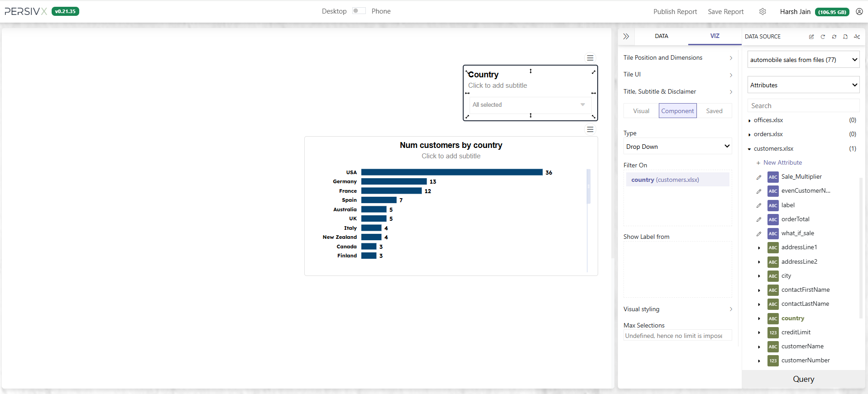Screen dimensions: 868x394
Task: Click the USA bar in chart
Action: [452, 172]
